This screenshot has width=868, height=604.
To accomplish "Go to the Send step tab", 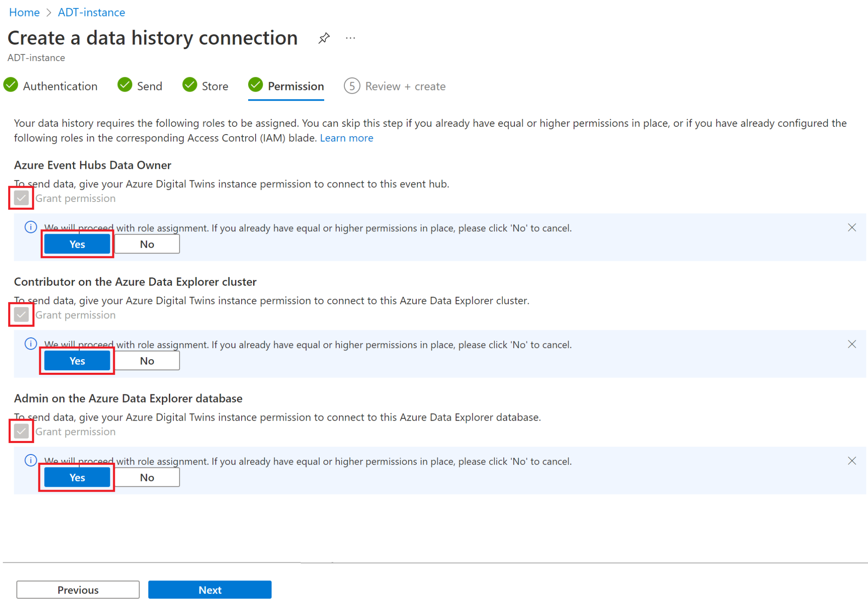I will [140, 86].
